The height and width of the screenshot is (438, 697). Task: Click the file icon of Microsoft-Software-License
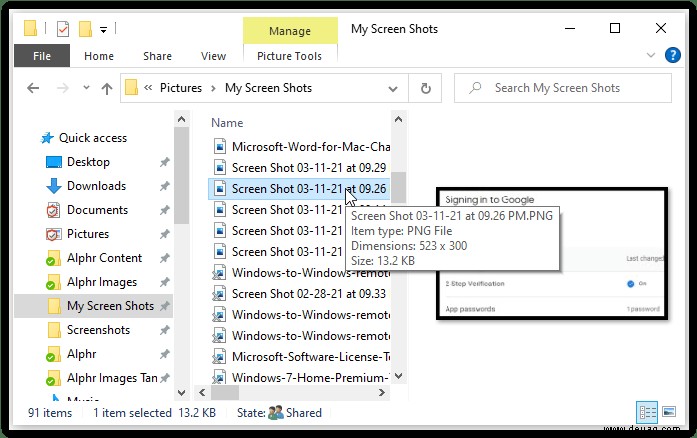point(219,357)
